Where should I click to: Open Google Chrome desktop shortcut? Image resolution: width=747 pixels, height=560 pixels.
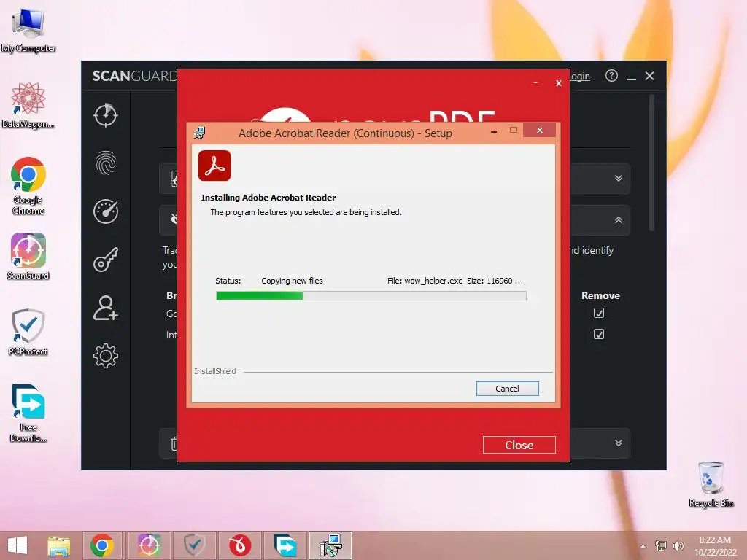(28, 186)
